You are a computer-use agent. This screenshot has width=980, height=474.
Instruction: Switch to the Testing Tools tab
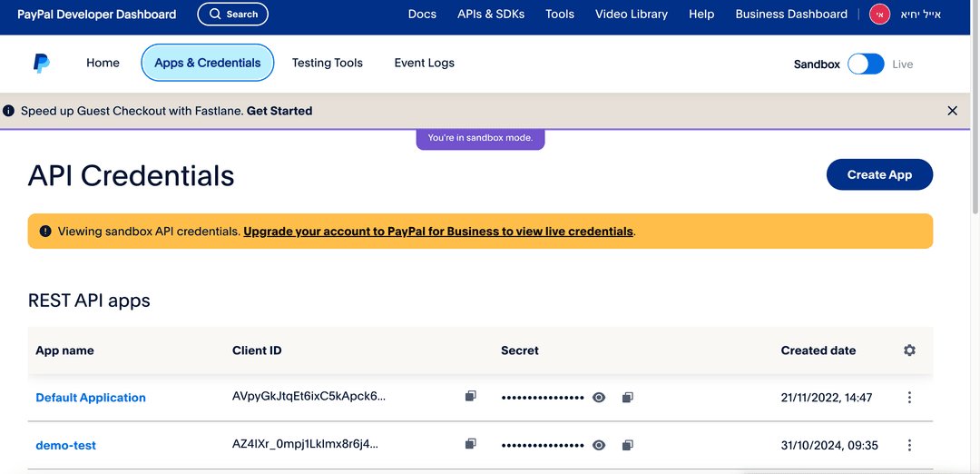[327, 63]
